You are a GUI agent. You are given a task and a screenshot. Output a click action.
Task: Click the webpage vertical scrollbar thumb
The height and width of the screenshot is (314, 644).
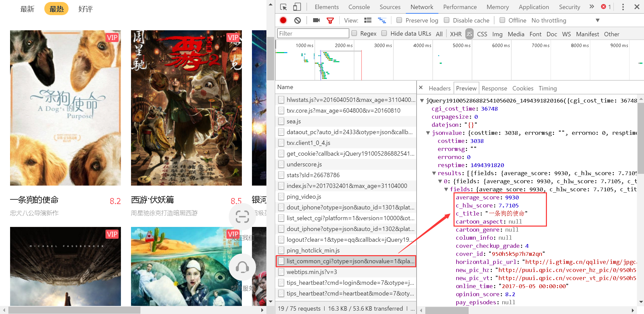270,58
